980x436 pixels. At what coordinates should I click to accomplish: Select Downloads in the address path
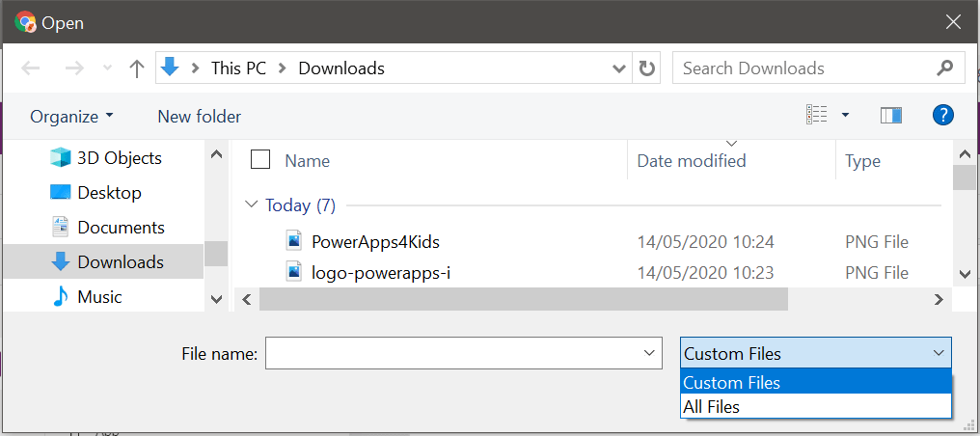(341, 68)
